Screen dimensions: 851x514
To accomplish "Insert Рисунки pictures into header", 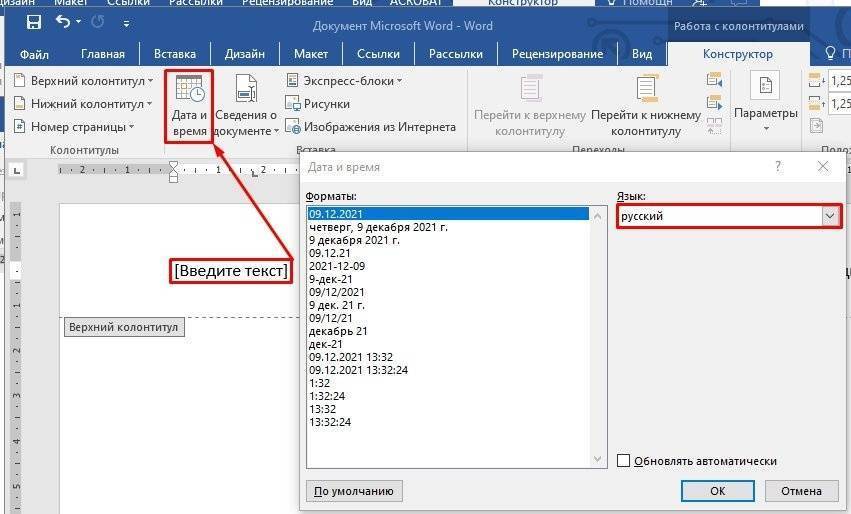I will [318, 103].
